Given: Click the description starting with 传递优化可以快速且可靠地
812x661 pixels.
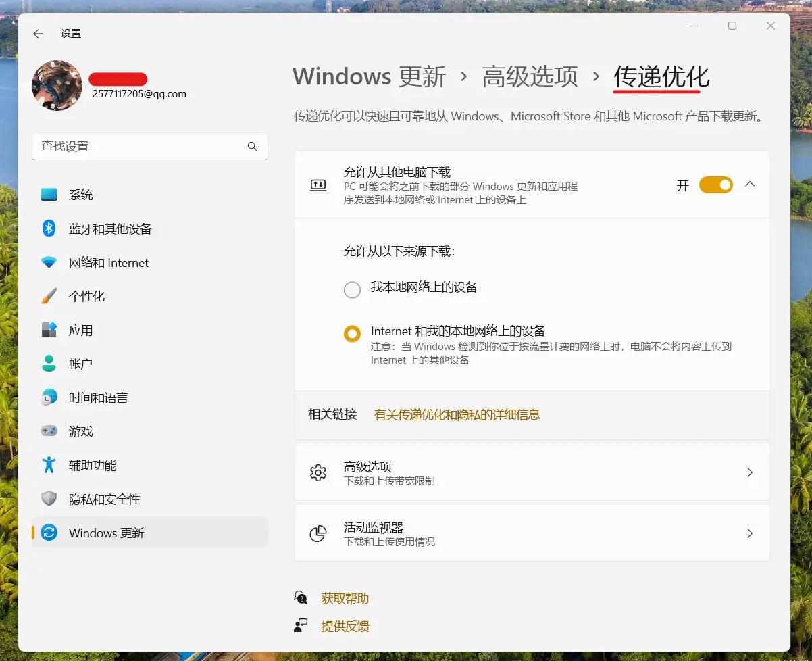Looking at the screenshot, I should tap(529, 116).
